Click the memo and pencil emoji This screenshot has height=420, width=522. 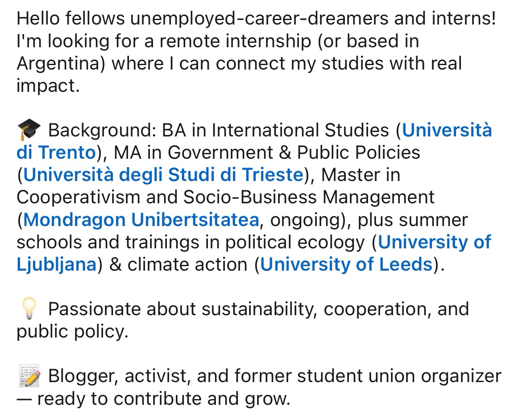(x=29, y=376)
